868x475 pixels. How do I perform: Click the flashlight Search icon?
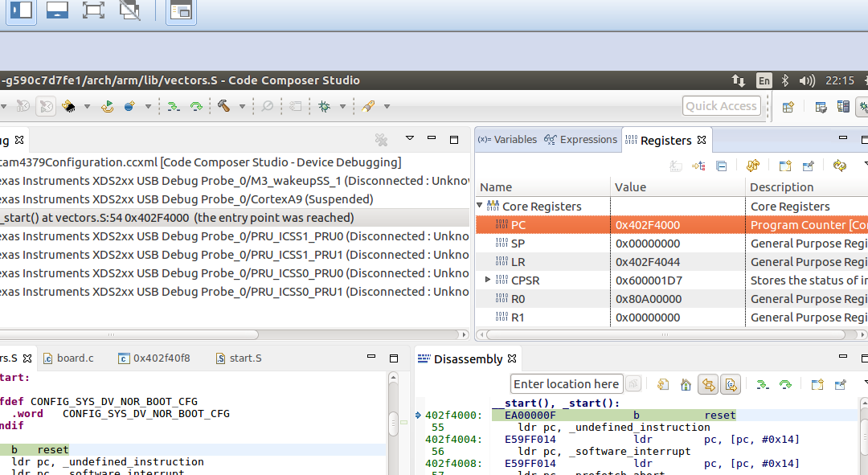(368, 106)
